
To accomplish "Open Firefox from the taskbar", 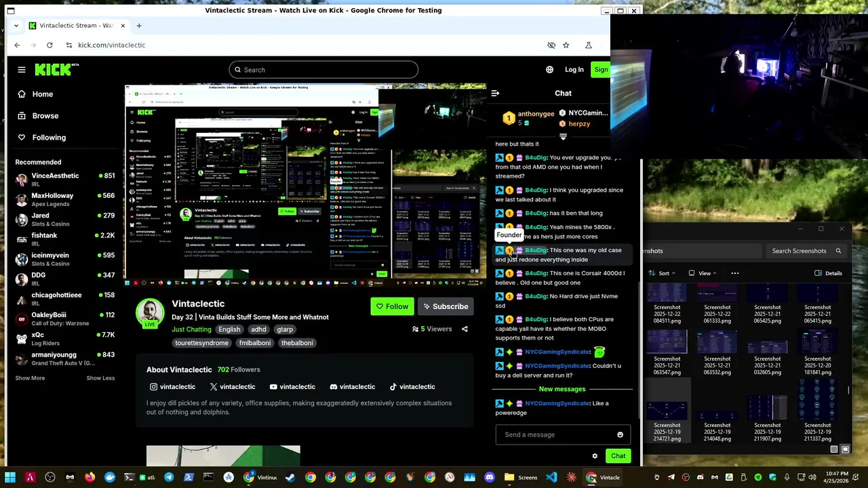I will pyautogui.click(x=90, y=477).
